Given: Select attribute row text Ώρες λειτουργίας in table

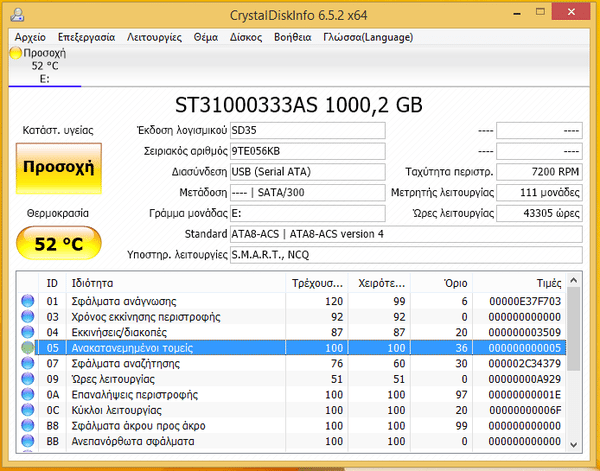Looking at the screenshot, I should coord(113,379).
